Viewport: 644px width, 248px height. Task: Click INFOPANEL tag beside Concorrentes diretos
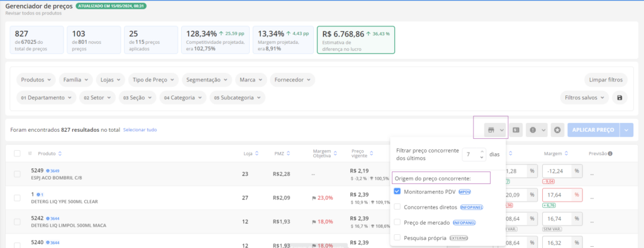click(x=472, y=207)
